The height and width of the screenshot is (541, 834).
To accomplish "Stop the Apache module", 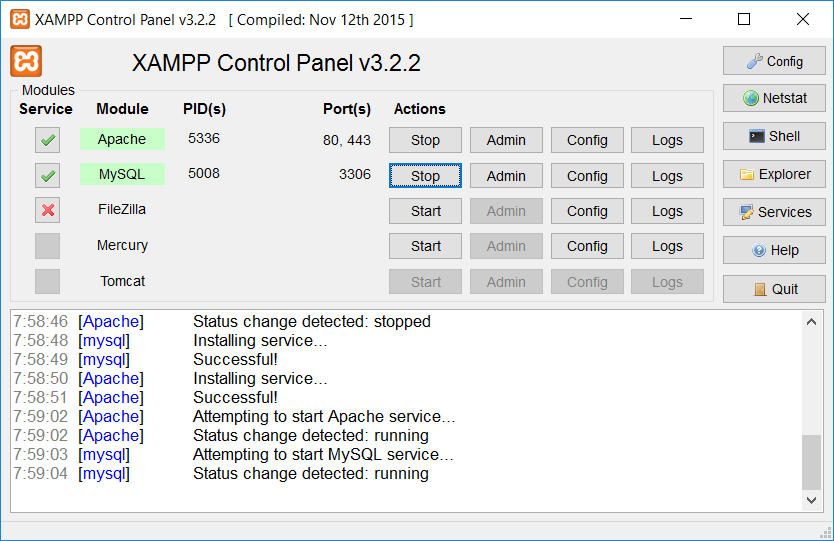I will click(425, 140).
